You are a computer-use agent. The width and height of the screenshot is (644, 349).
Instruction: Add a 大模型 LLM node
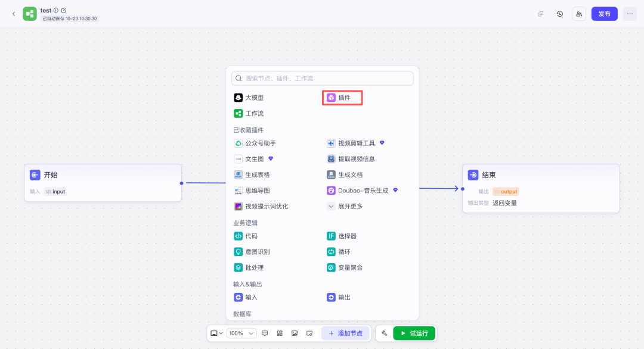[249, 98]
